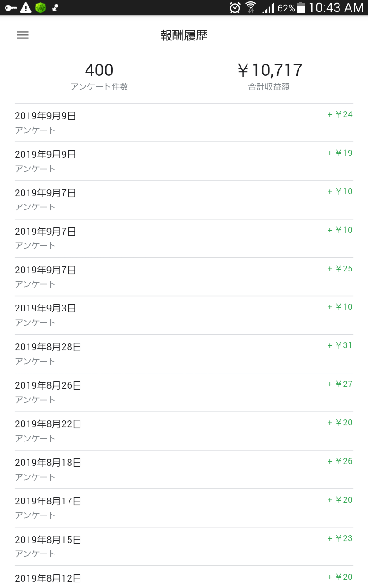The width and height of the screenshot is (368, 588).
Task: Tap the 報酬履歴 page title
Action: click(x=184, y=36)
